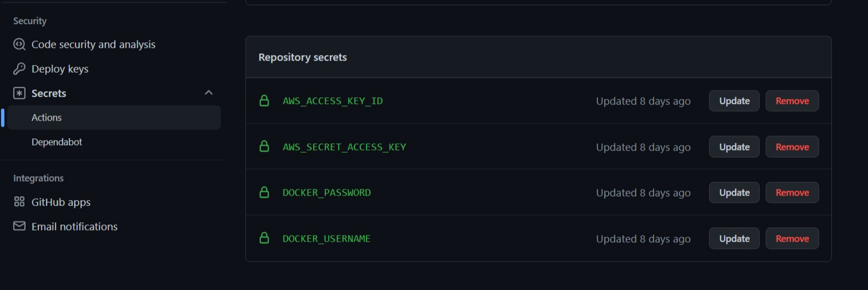
Task: Click the Code security and analysis icon
Action: [19, 44]
